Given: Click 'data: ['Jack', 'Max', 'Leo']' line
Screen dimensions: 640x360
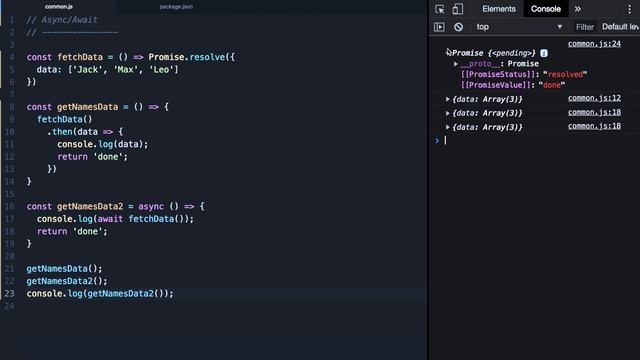Looking at the screenshot, I should coord(107,69).
